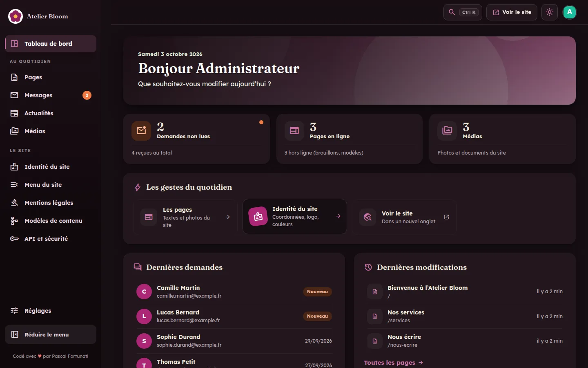Click the Pascal Fortunati credit link
The height and width of the screenshot is (368, 588).
pos(70,356)
